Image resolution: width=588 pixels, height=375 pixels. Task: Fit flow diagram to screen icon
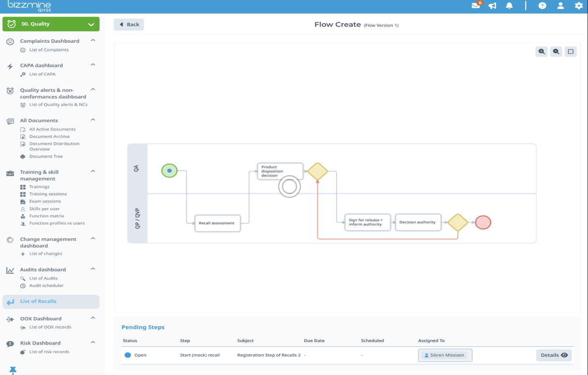[x=571, y=52]
